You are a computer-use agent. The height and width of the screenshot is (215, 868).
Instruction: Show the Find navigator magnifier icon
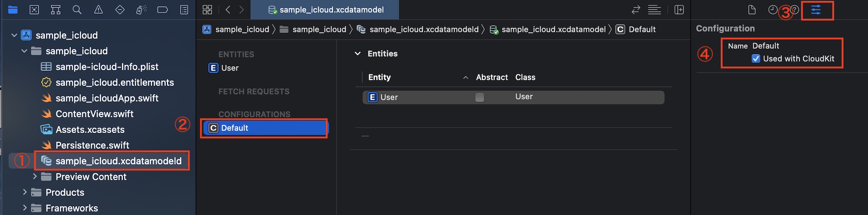click(77, 10)
